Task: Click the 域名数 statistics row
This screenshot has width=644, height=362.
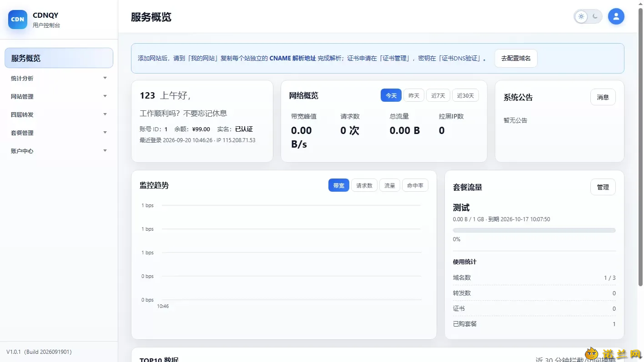Action: tap(534, 278)
